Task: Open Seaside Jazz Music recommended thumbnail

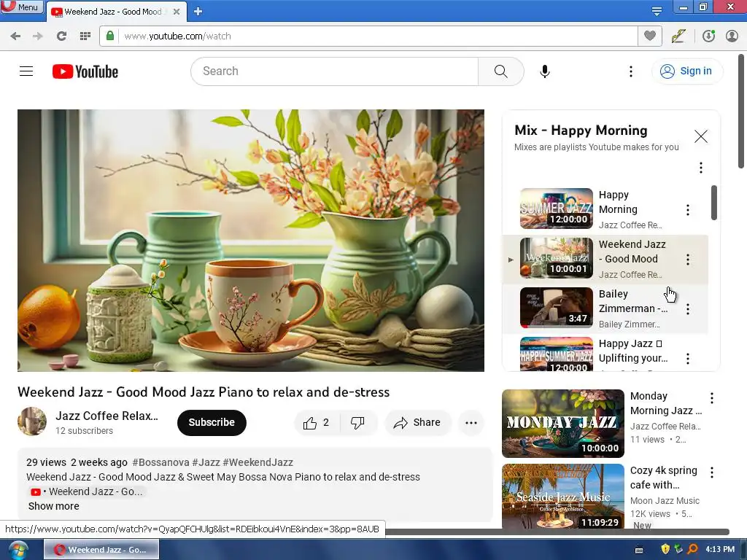Action: click(562, 496)
